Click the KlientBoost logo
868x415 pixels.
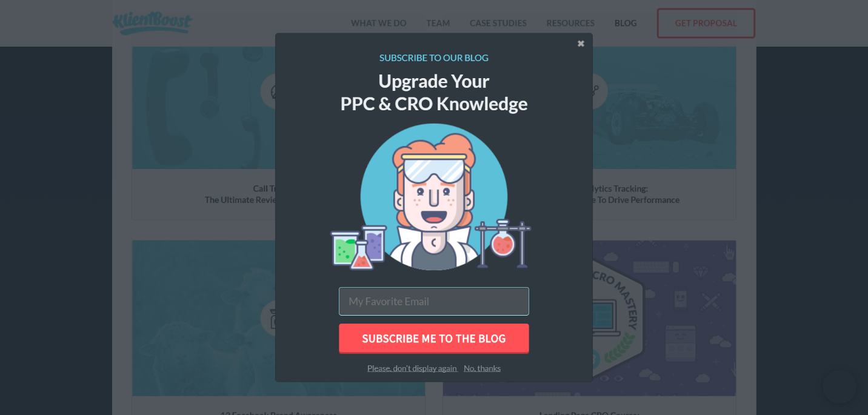152,23
